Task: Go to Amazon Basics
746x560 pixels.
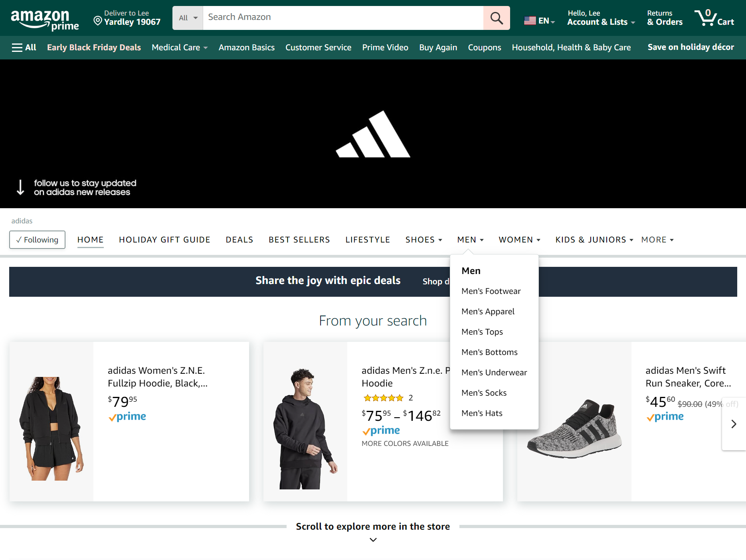Action: pos(246,47)
